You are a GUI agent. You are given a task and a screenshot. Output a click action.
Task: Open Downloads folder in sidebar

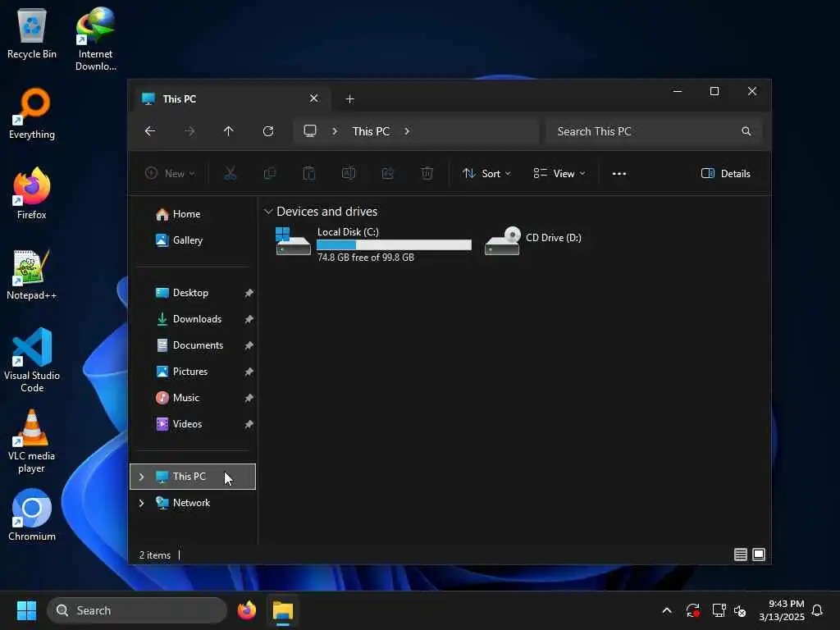click(193, 319)
